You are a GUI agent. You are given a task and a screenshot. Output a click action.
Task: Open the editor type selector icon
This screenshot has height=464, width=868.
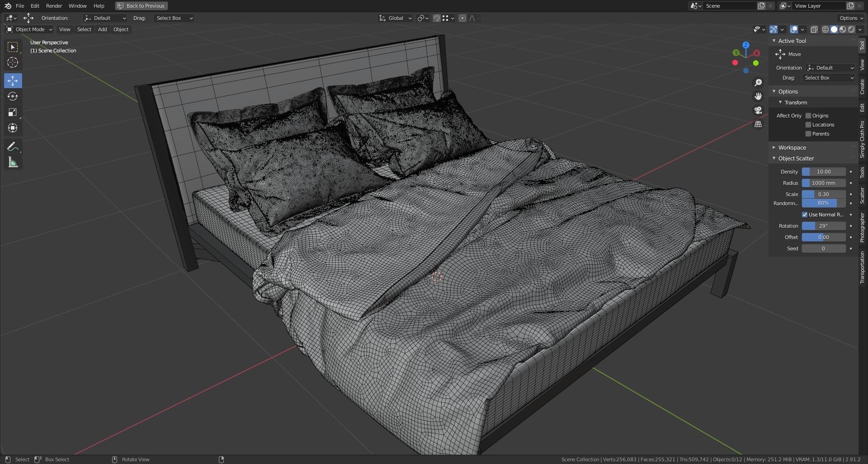tap(11, 18)
